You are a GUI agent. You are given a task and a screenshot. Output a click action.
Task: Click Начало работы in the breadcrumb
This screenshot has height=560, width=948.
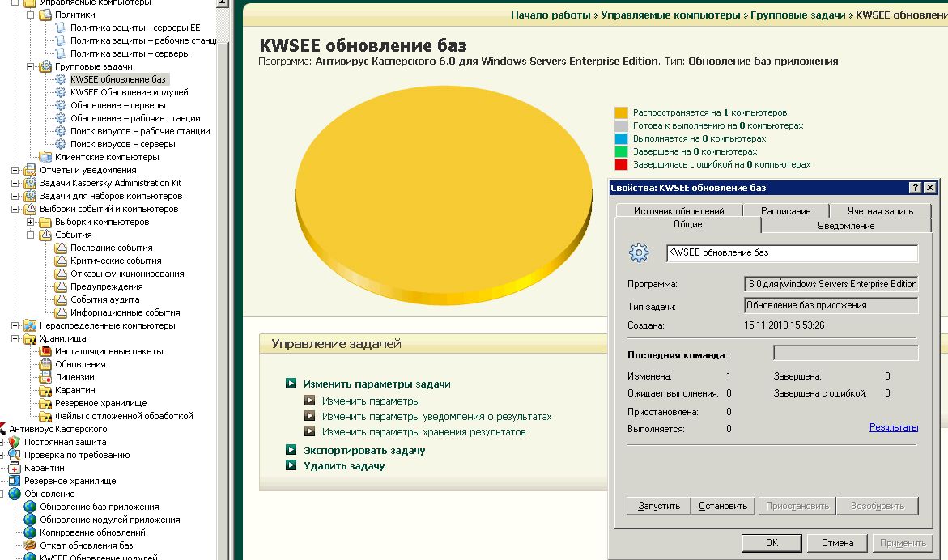coord(551,15)
